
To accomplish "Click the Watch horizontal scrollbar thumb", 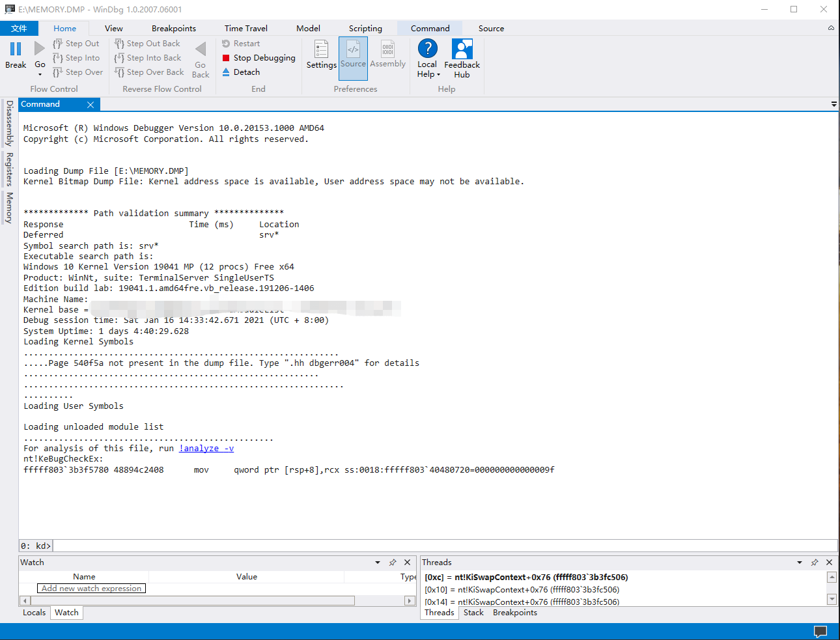I will point(192,600).
